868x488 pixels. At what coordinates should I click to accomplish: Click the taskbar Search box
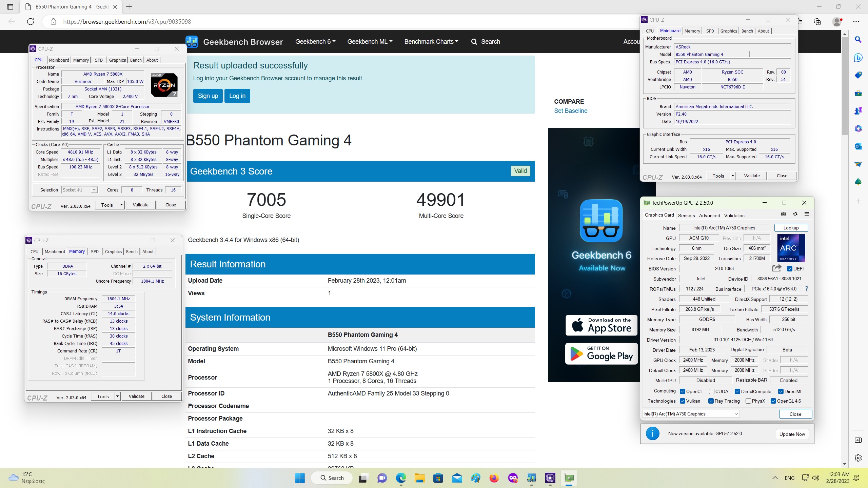[x=332, y=478]
